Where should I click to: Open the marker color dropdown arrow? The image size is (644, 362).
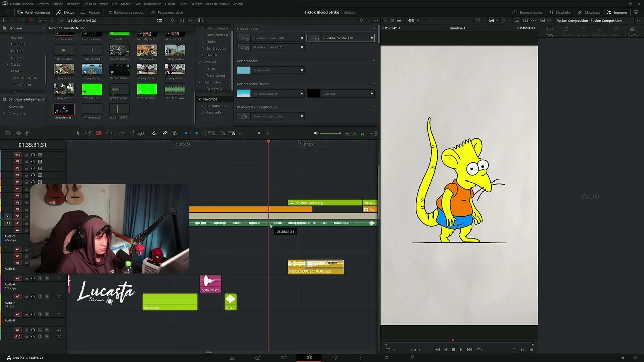point(201,133)
